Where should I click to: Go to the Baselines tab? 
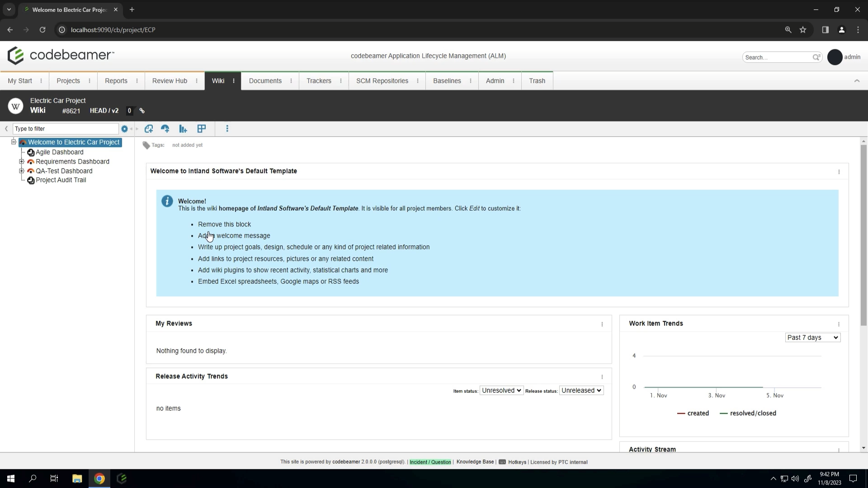click(x=447, y=81)
